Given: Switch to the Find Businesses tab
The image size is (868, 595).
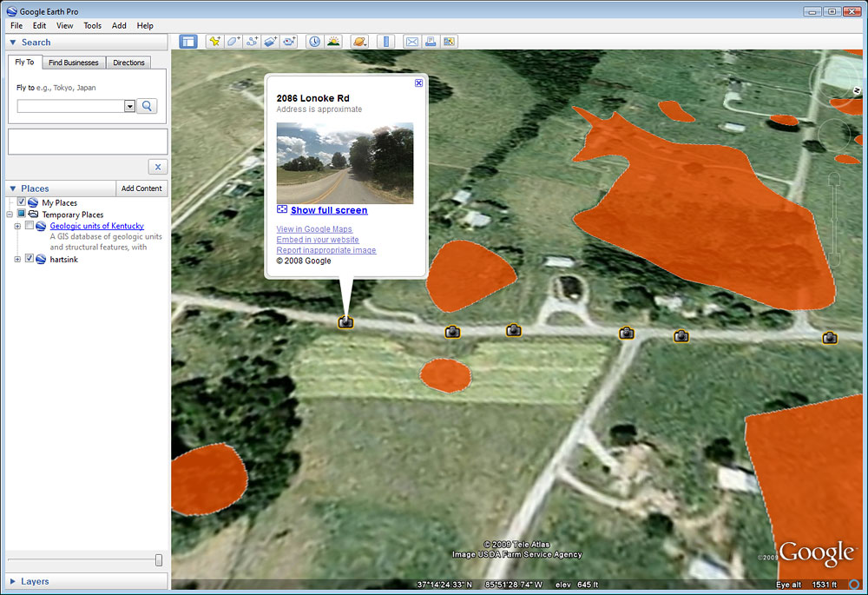Looking at the screenshot, I should pos(74,63).
